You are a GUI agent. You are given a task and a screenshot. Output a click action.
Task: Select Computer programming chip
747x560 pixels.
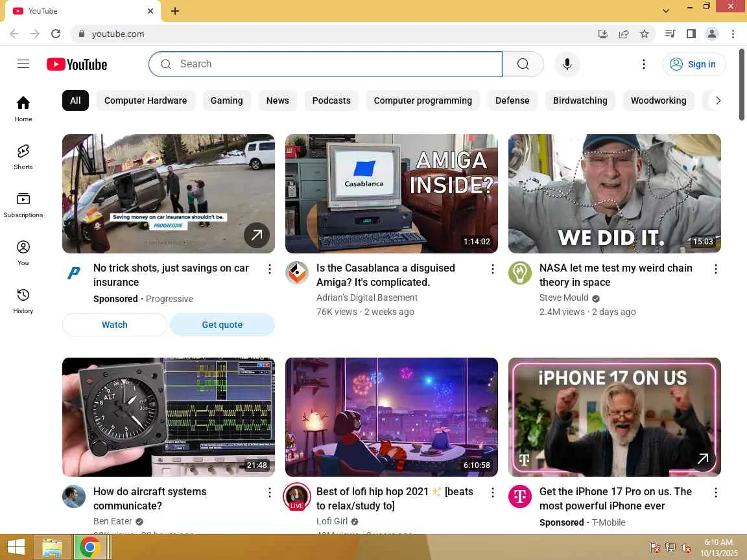pos(423,100)
